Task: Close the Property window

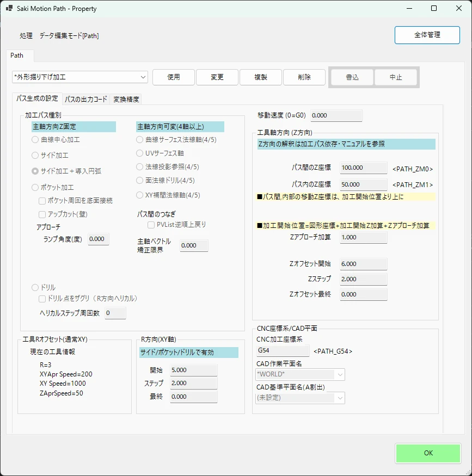Action: pyautogui.click(x=459, y=8)
